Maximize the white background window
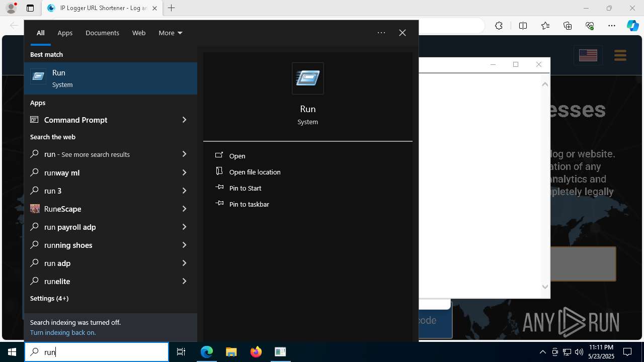The width and height of the screenshot is (644, 362). (516, 64)
